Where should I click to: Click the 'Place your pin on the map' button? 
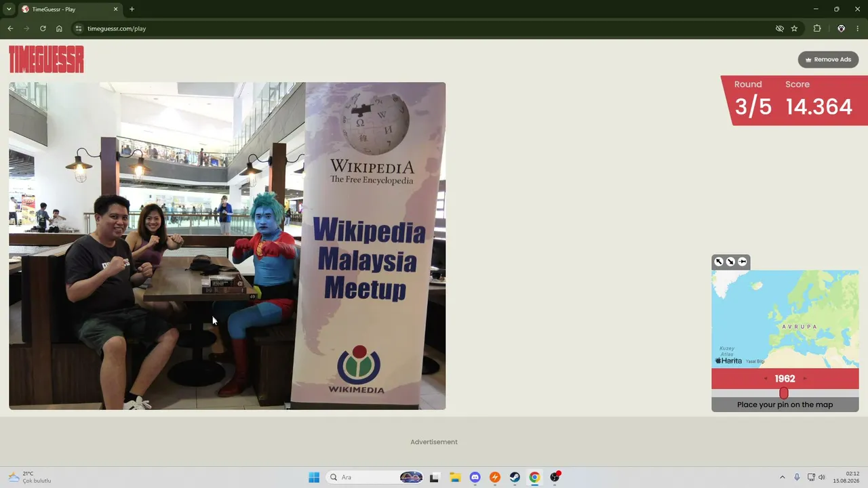click(785, 405)
